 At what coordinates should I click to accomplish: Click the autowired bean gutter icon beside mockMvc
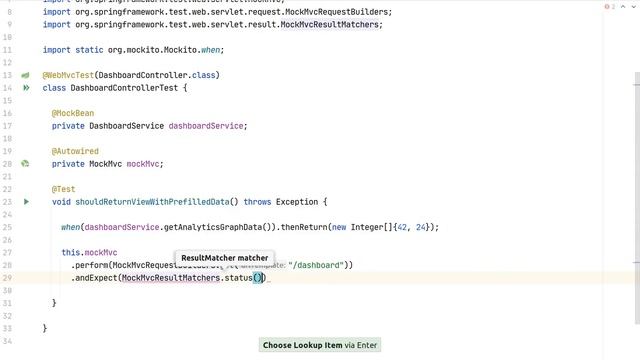[x=25, y=164]
